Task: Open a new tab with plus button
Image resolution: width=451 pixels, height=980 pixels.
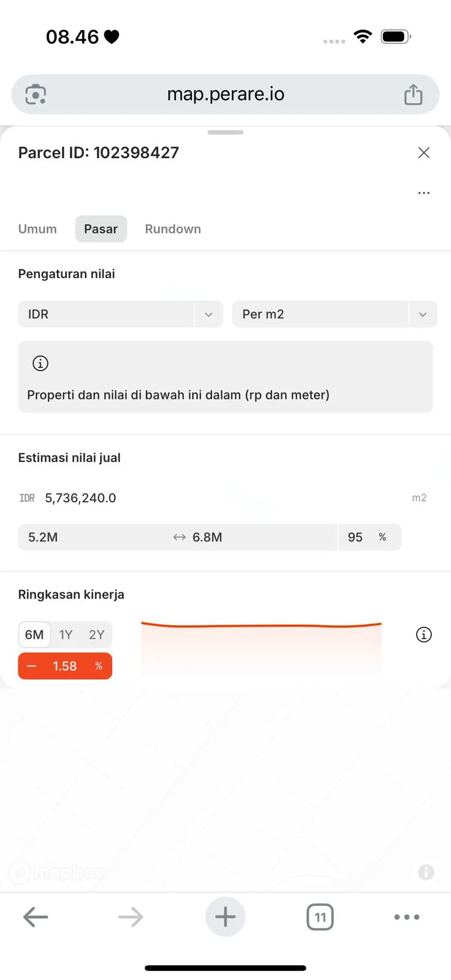Action: [x=225, y=917]
